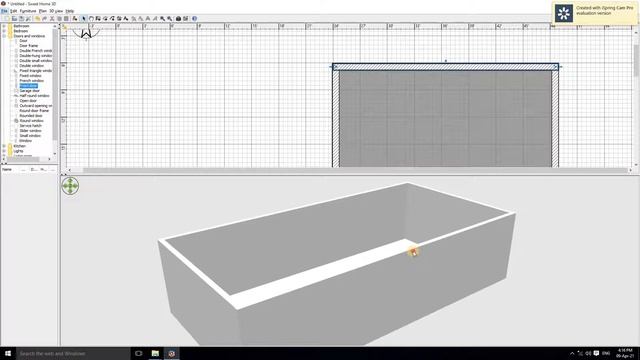Click the Bold text style icon

[x=148, y=18]
